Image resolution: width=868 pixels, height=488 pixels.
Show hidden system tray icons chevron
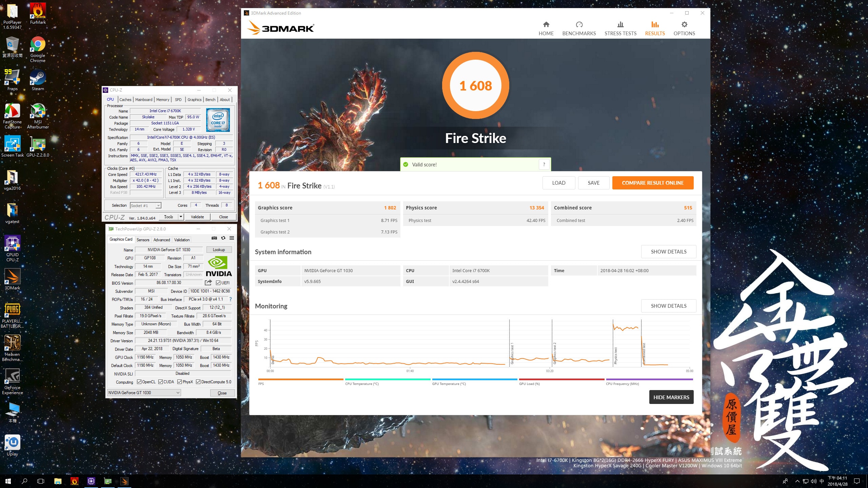pos(797,481)
